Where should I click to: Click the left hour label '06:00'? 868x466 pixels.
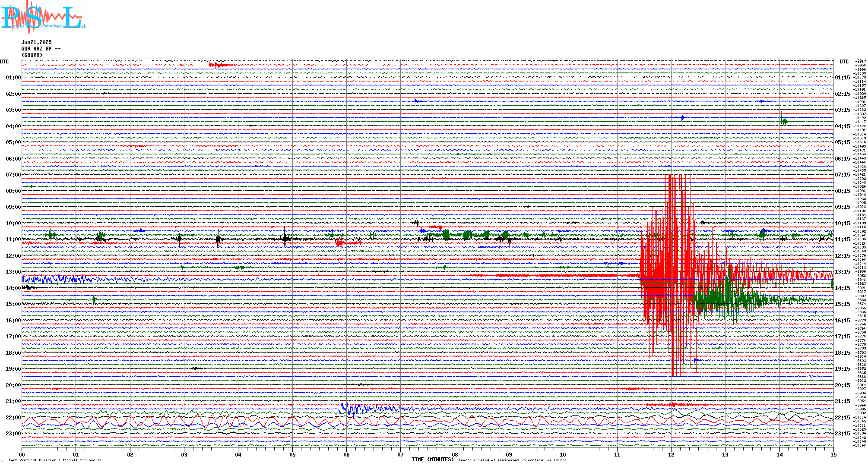coord(13,159)
